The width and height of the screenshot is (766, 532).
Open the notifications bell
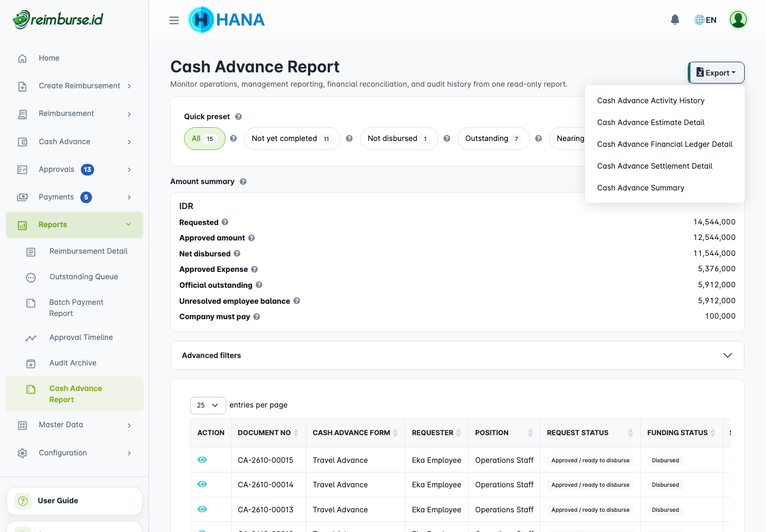click(x=675, y=20)
